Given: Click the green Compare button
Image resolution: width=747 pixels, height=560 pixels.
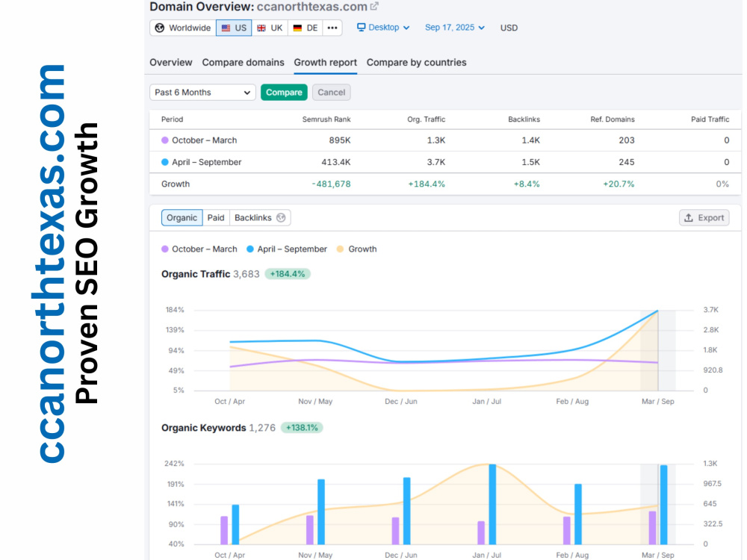Looking at the screenshot, I should tap(284, 93).
